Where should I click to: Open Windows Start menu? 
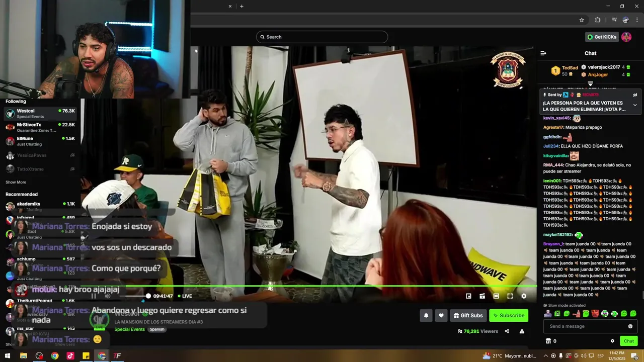coord(8,356)
